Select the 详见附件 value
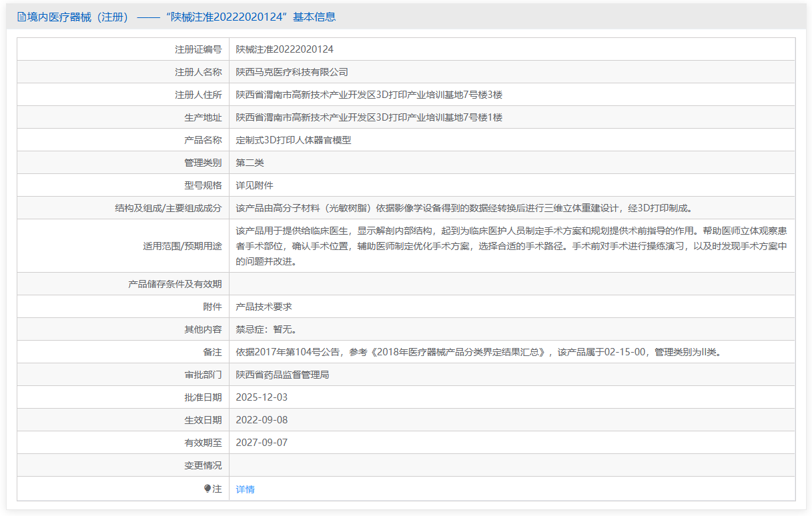Screen dimensions: 812x516 pyautogui.click(x=255, y=185)
